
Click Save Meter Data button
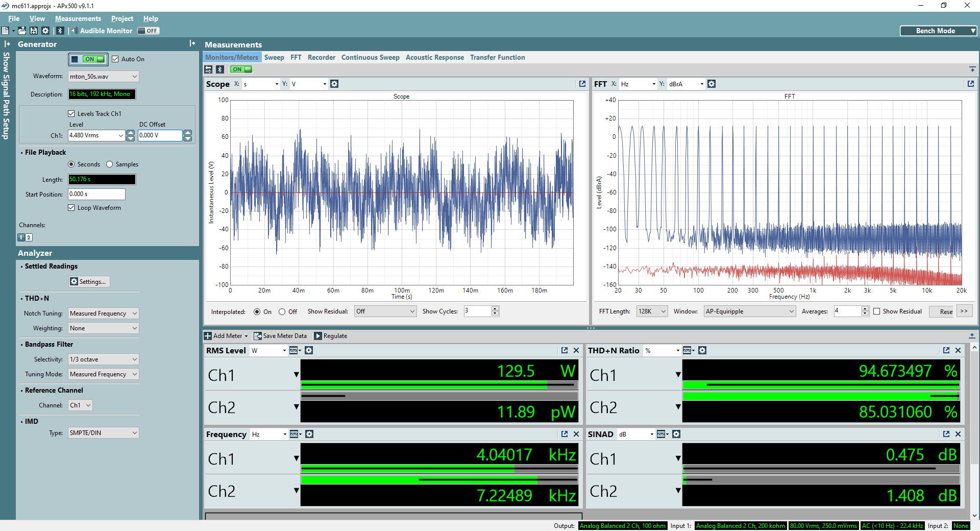[x=280, y=336]
